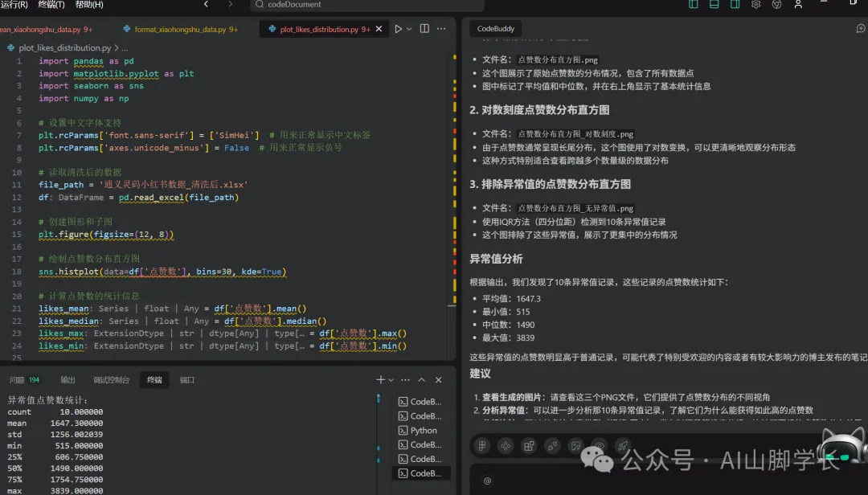868x495 pixels.
Task: Select the Python terminal in the list
Action: [x=422, y=430]
